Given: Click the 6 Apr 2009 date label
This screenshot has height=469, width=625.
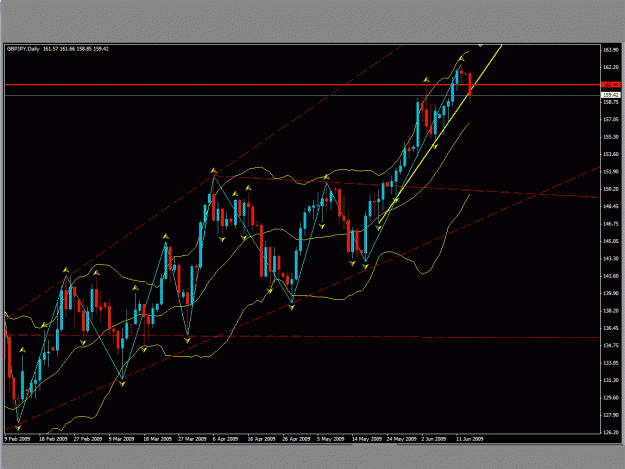Looking at the screenshot, I should coord(226,439).
